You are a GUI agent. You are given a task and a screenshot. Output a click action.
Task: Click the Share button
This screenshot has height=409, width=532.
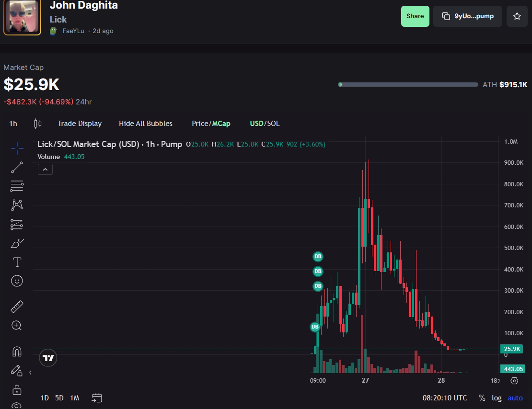pyautogui.click(x=415, y=16)
